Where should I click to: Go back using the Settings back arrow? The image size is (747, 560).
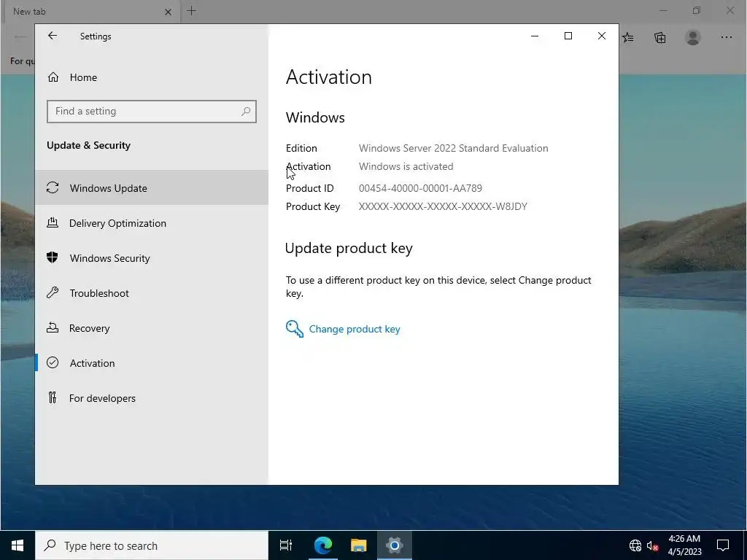click(x=53, y=36)
